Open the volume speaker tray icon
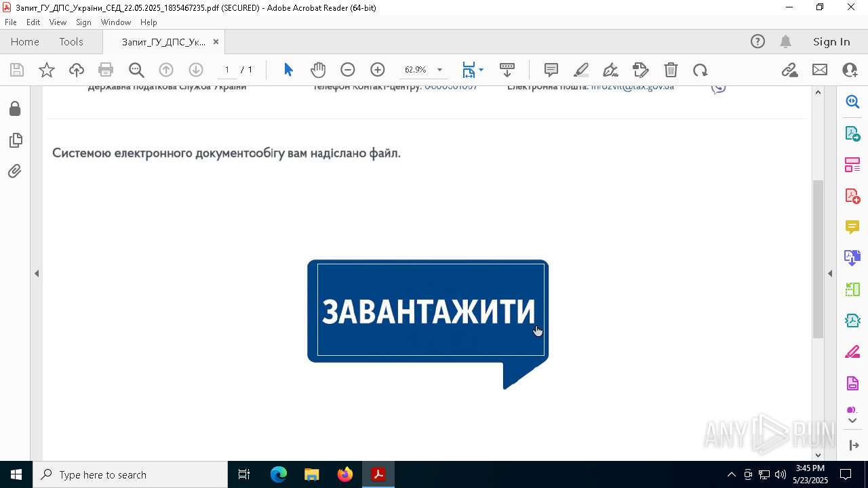The height and width of the screenshot is (488, 868). click(781, 474)
